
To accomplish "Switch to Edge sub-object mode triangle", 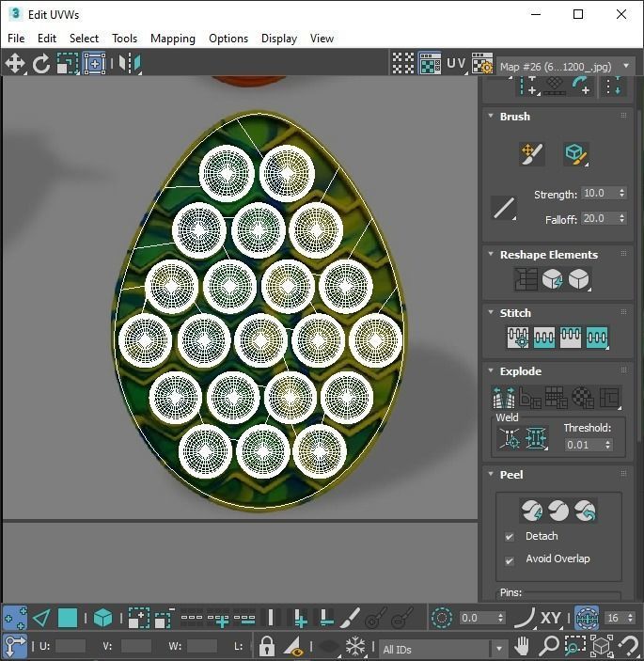I will click(x=41, y=618).
